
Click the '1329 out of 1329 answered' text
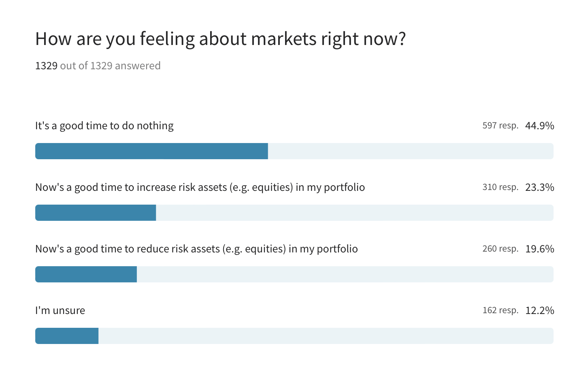pyautogui.click(x=98, y=66)
